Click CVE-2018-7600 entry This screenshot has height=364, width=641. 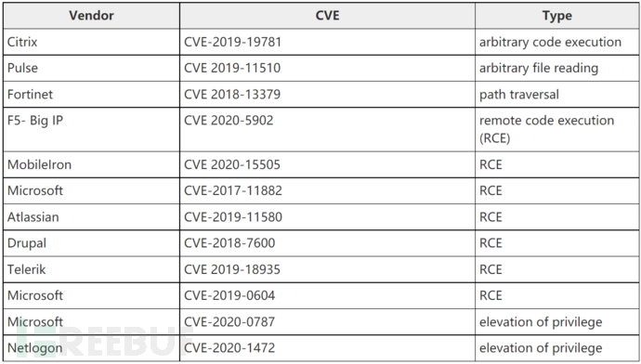coord(229,243)
